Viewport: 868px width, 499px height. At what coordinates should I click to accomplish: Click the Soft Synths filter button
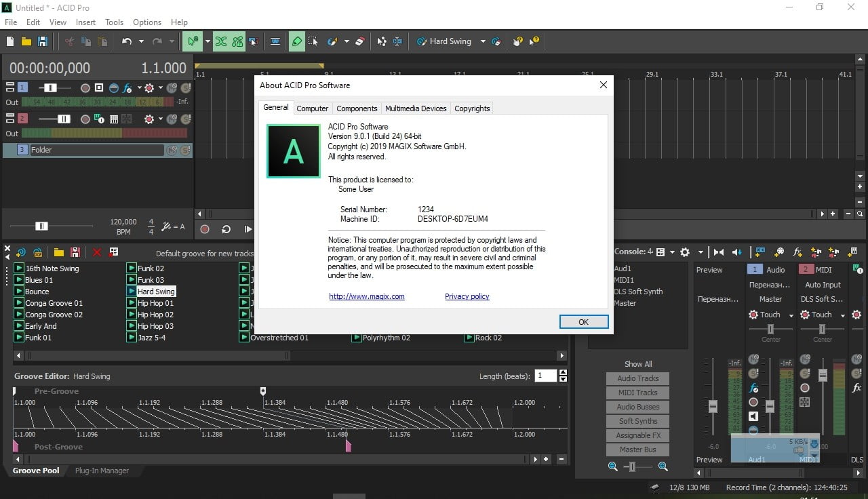point(637,421)
